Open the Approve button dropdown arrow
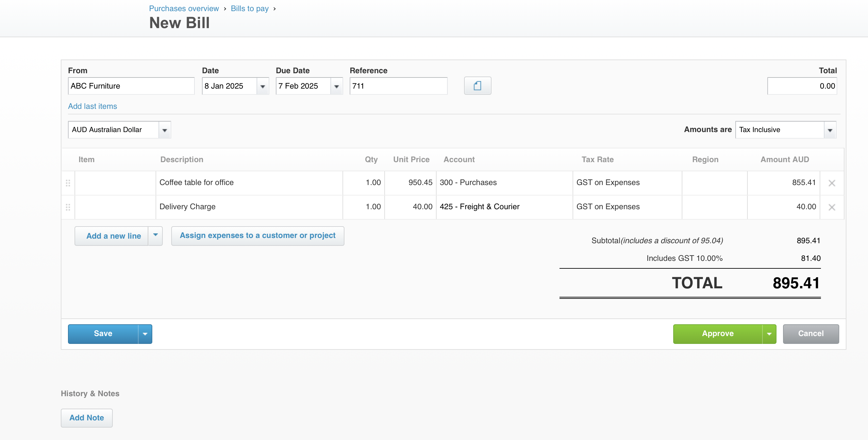The width and height of the screenshot is (868, 440). (769, 334)
